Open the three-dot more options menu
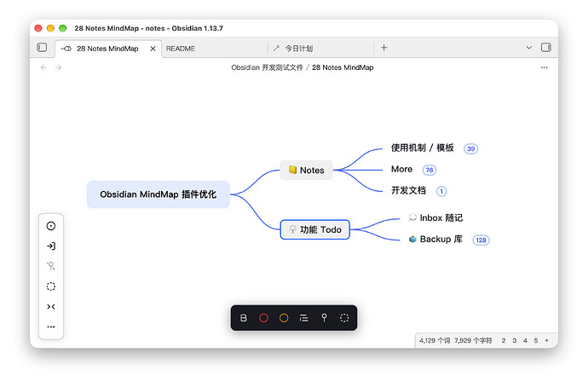This screenshot has height=388, width=588. pyautogui.click(x=545, y=67)
